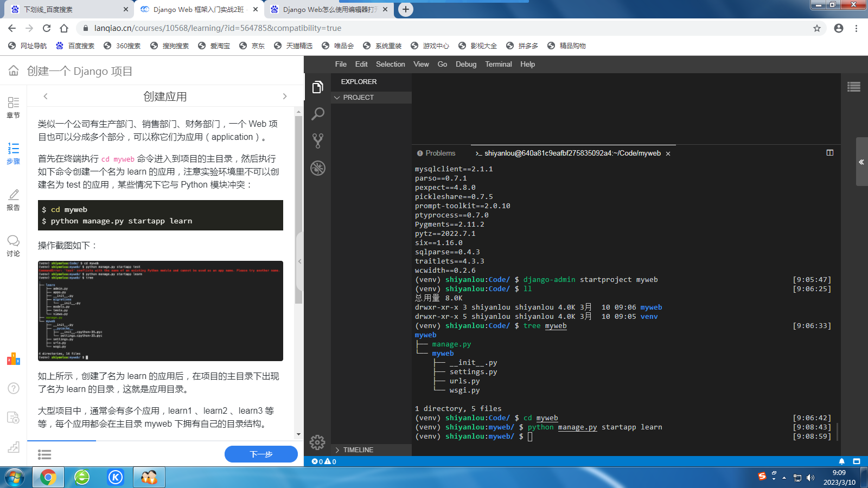Toggle the split panel layout icon
Image resolution: width=868 pixels, height=488 pixels.
(829, 153)
